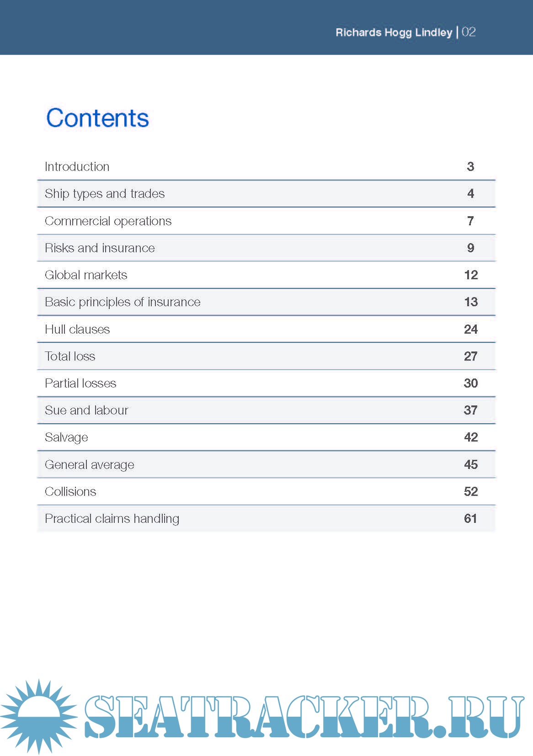
Task: Click the SEATRACKER.RU watermark text
Action: pyautogui.click(x=304, y=717)
